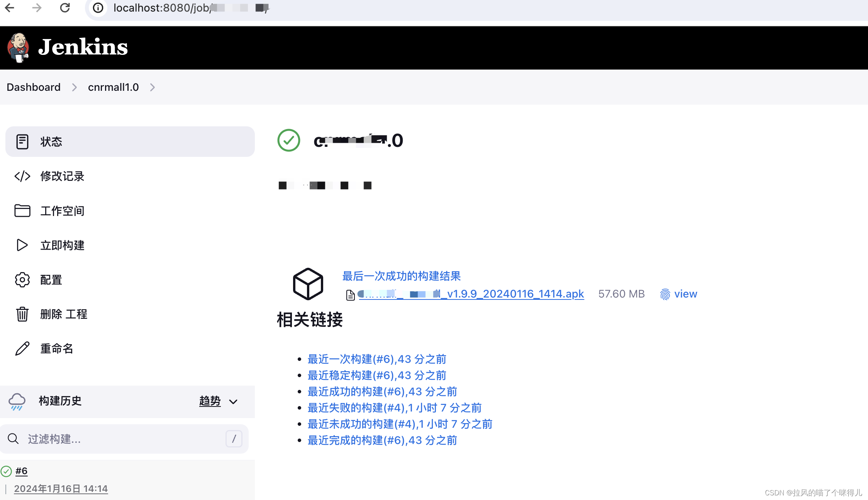Click the 工作空间 folder icon
Image resolution: width=868 pixels, height=500 pixels.
tap(22, 211)
